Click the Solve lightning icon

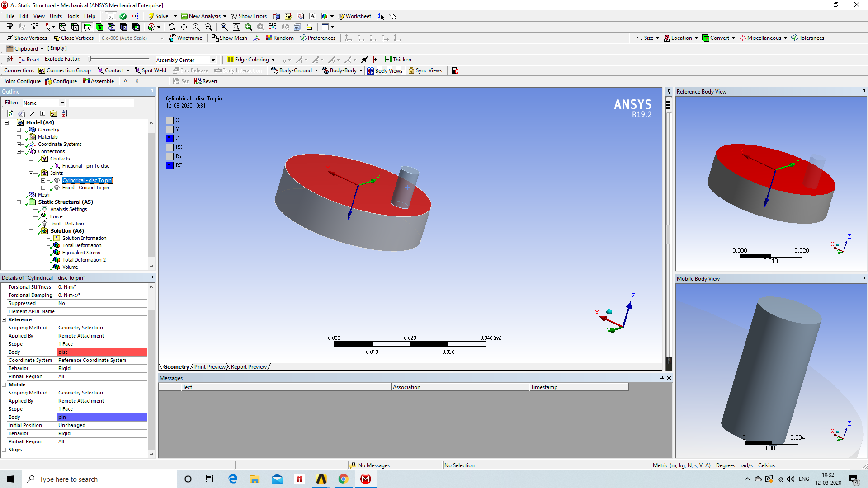coord(152,16)
